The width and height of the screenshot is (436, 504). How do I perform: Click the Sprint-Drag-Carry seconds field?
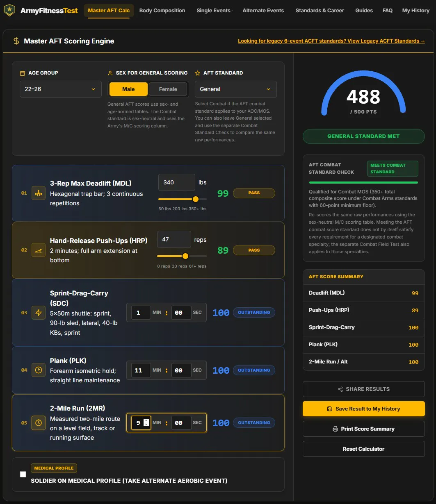pos(181,313)
